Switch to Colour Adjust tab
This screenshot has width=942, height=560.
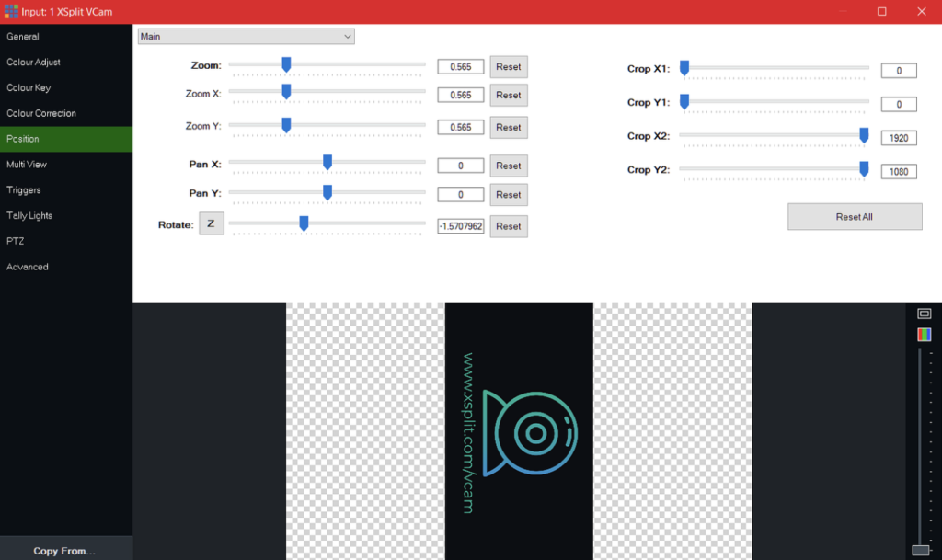[x=66, y=63]
